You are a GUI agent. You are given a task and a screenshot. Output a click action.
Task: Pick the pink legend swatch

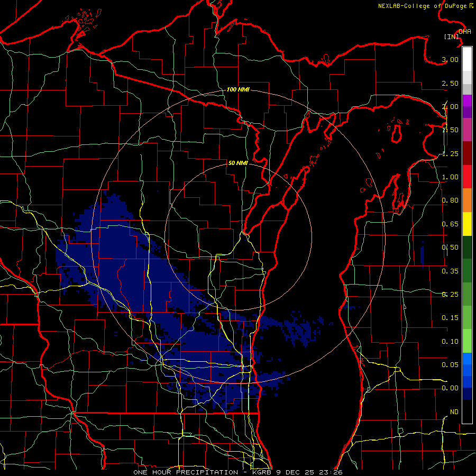pyautogui.click(x=467, y=130)
